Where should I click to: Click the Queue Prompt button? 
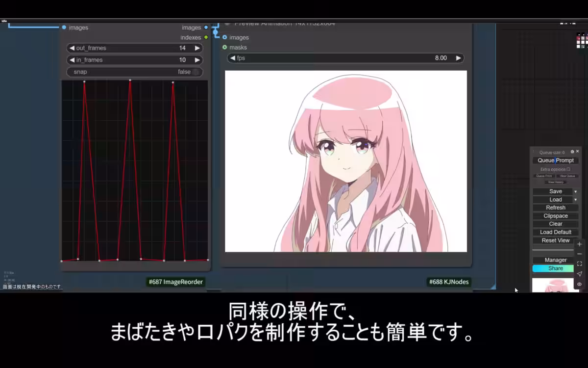555,159
